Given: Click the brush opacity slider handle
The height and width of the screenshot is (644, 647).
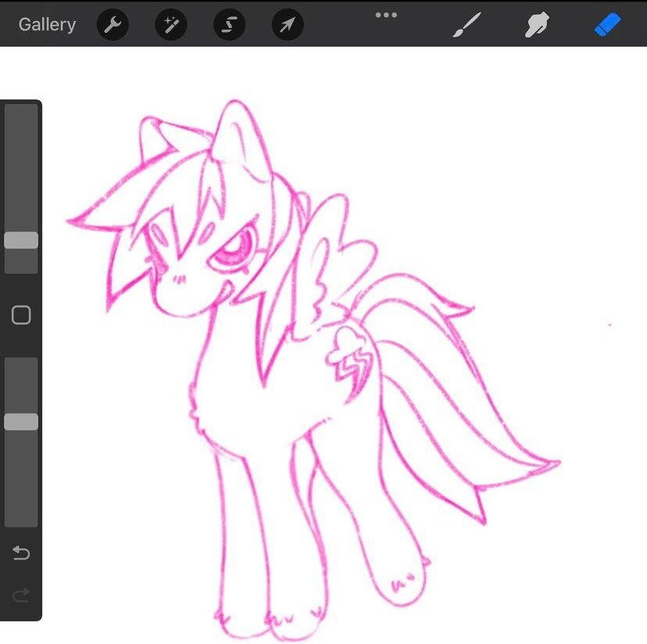Looking at the screenshot, I should coord(21,422).
